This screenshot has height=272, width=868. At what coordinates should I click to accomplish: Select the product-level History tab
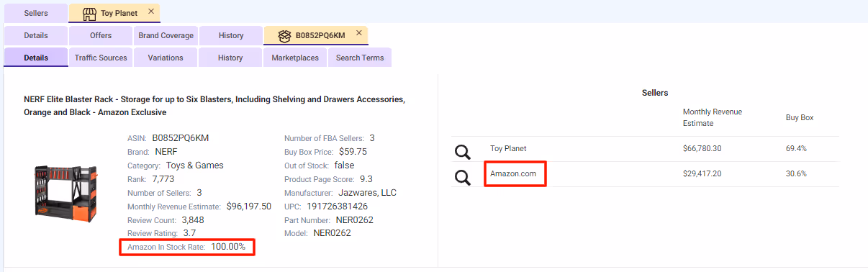pos(230,58)
